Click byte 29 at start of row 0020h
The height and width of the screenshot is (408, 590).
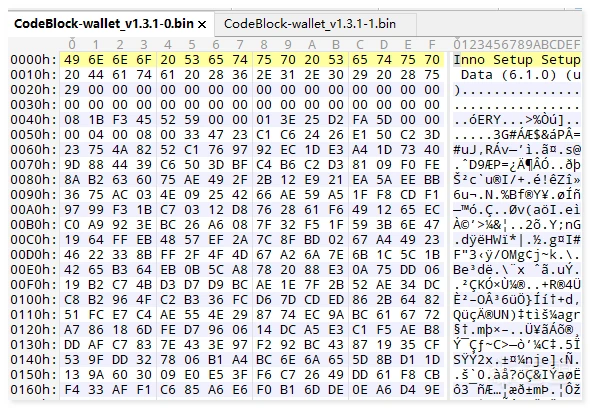click(x=72, y=90)
